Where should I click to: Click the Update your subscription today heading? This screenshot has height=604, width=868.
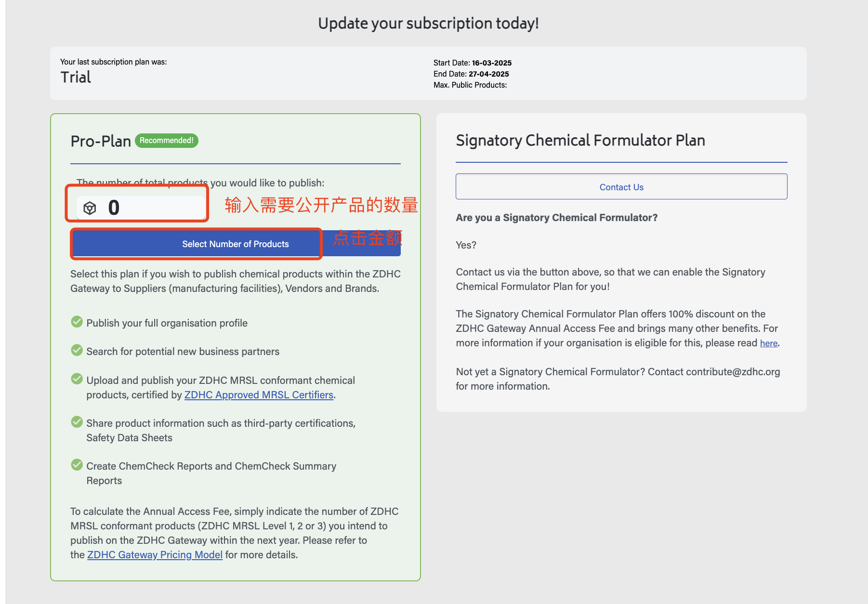coord(428,23)
